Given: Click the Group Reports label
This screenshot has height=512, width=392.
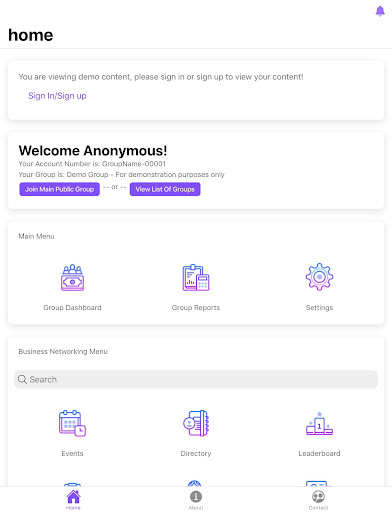Looking at the screenshot, I should [x=196, y=308].
